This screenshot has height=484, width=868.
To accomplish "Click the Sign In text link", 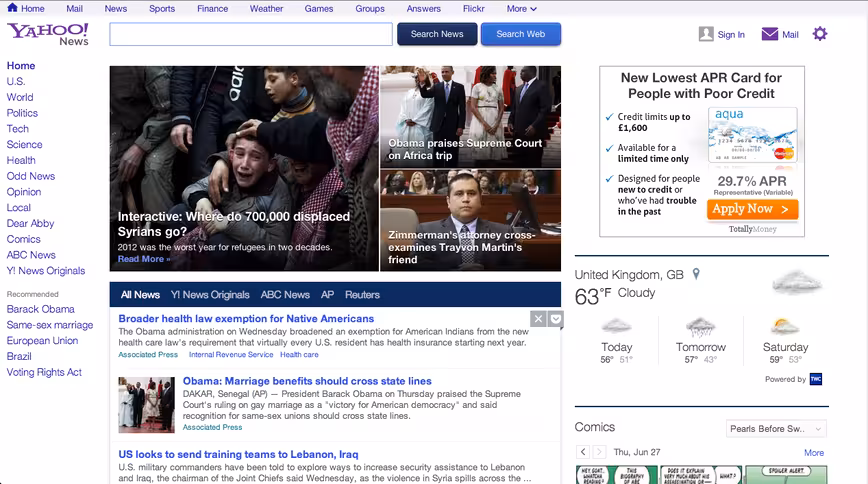I will (731, 34).
